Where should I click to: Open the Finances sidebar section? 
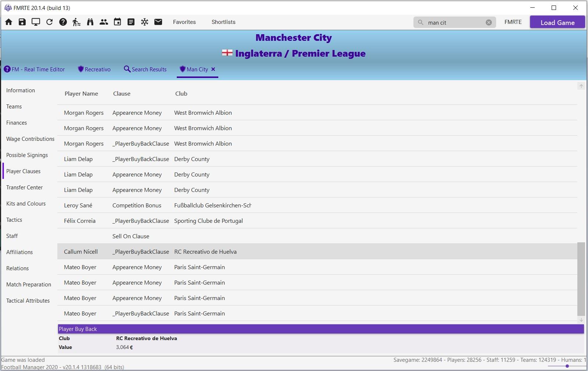pyautogui.click(x=17, y=123)
